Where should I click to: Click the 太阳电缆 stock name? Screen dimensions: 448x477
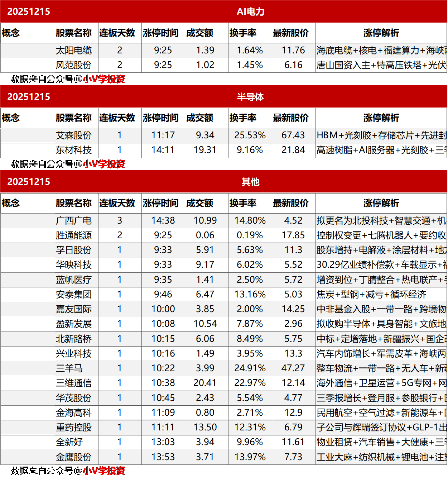coord(74,50)
